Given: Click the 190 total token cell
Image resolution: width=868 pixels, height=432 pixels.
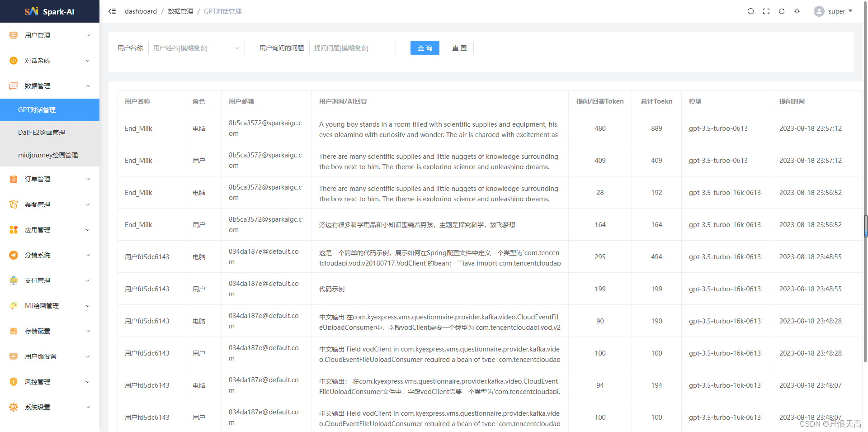Looking at the screenshot, I should [x=656, y=321].
